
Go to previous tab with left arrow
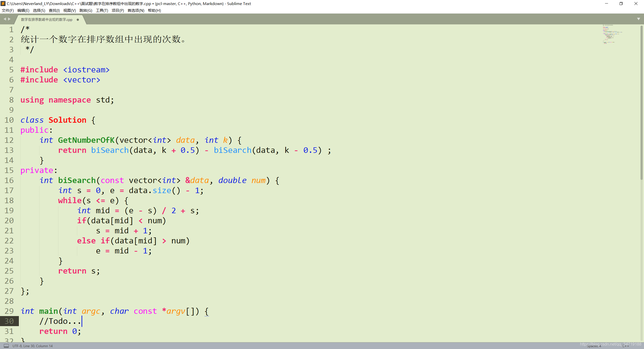point(5,19)
